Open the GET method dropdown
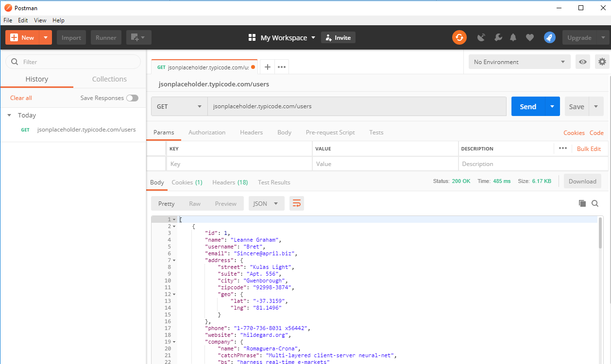The height and width of the screenshot is (364, 611). coord(179,106)
